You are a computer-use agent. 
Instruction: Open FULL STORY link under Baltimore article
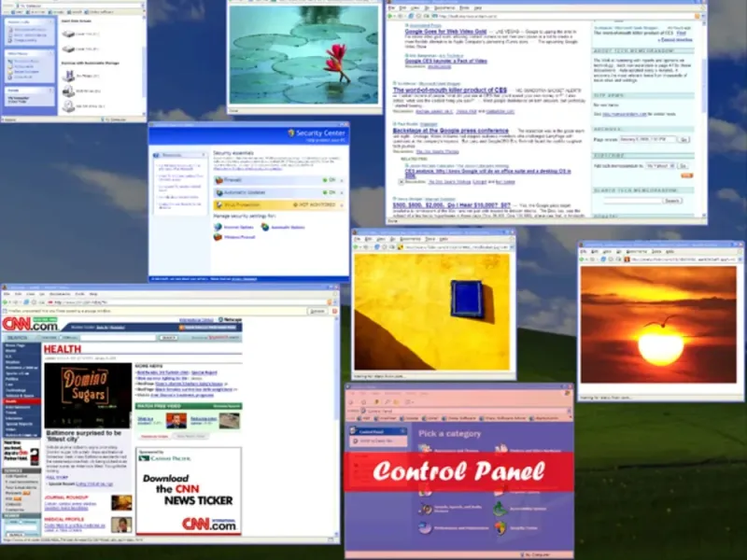[57, 477]
